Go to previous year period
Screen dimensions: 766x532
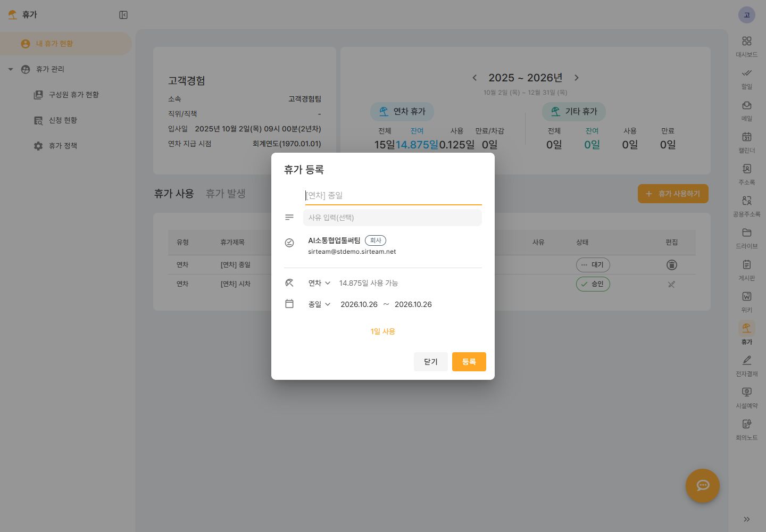pos(474,78)
